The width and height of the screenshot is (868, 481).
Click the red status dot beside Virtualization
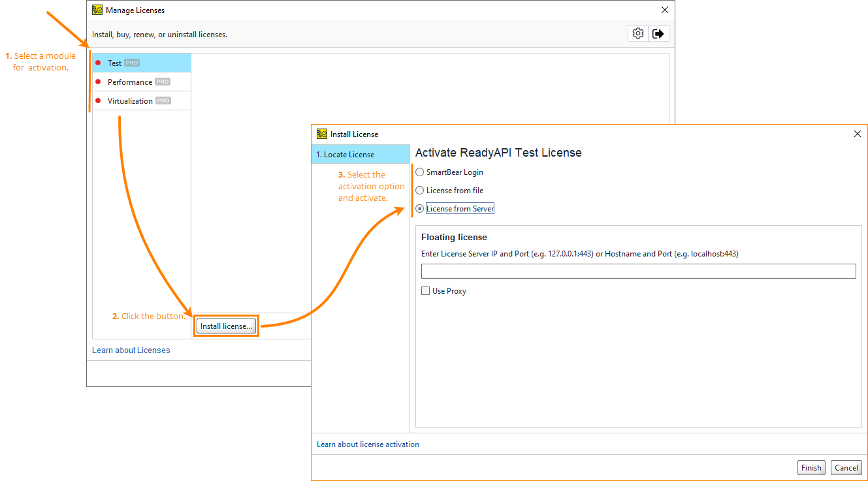point(98,101)
